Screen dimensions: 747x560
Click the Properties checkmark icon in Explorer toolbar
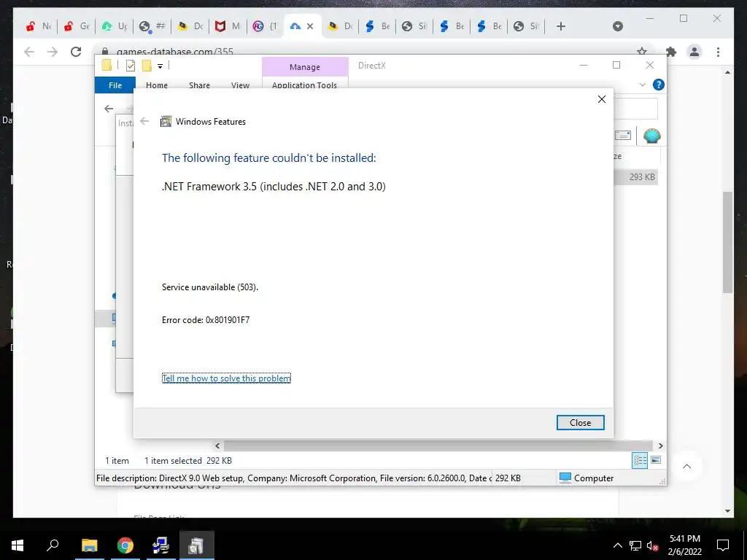[130, 66]
